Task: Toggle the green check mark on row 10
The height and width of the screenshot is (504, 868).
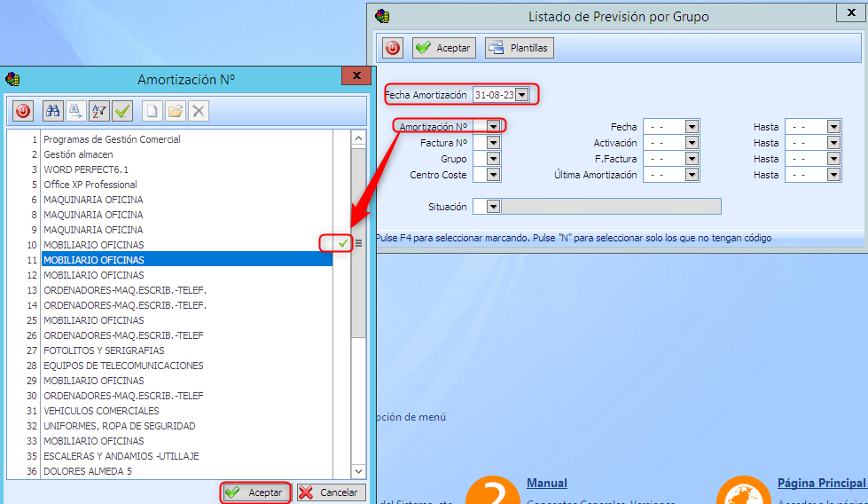Action: pyautogui.click(x=342, y=243)
